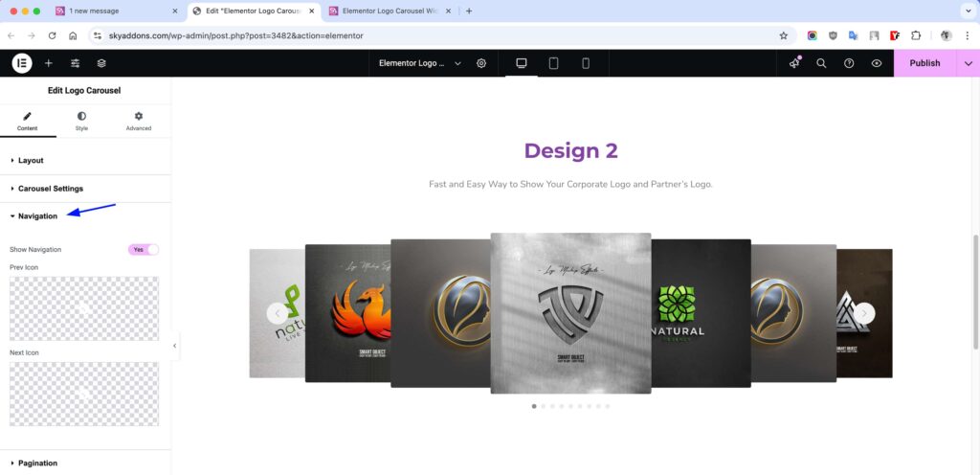Viewport: 980px width, 475px height.
Task: Open the Finder search icon
Action: click(821, 63)
